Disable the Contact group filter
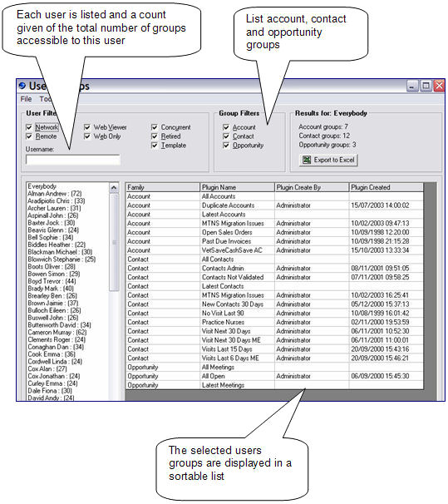 point(226,136)
